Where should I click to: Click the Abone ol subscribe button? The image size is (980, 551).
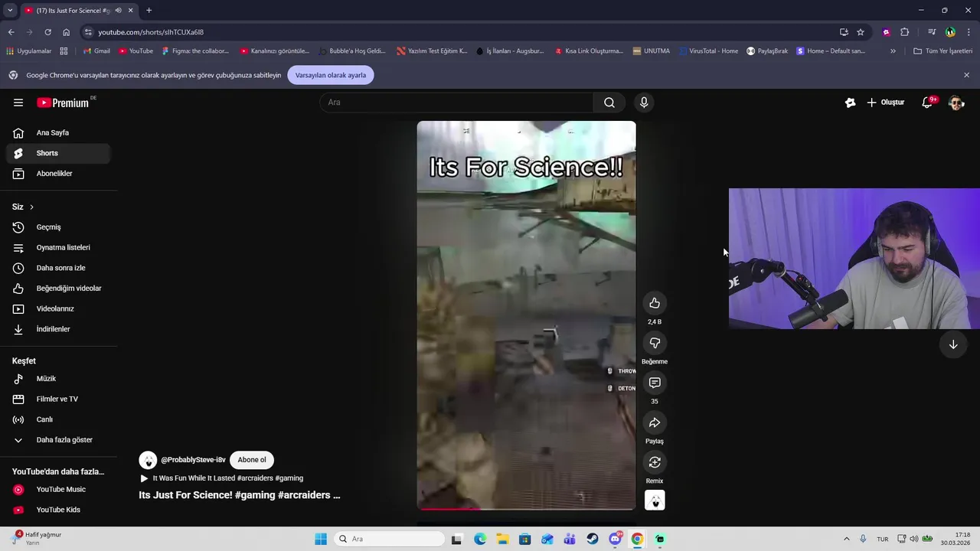(x=252, y=460)
